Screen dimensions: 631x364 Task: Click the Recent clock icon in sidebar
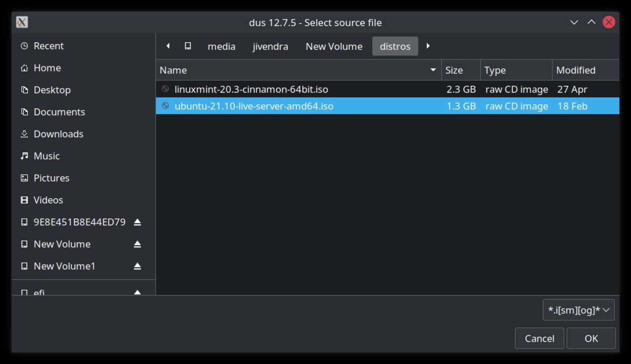[x=24, y=46]
